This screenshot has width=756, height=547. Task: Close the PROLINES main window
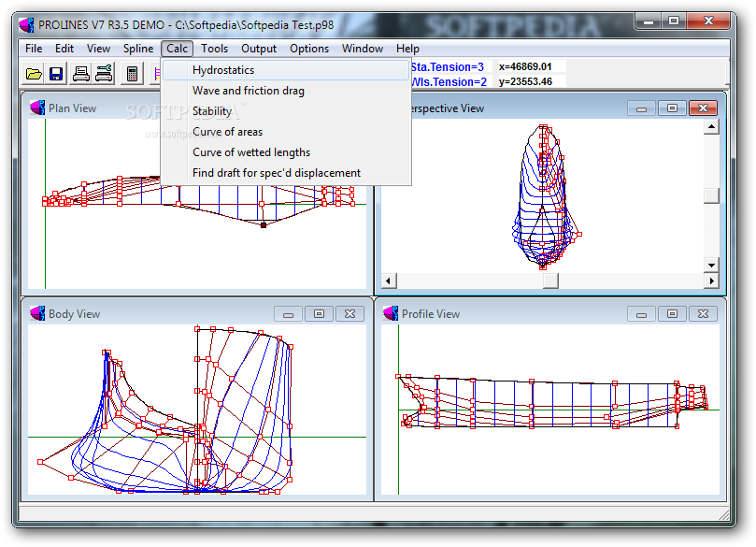708,22
